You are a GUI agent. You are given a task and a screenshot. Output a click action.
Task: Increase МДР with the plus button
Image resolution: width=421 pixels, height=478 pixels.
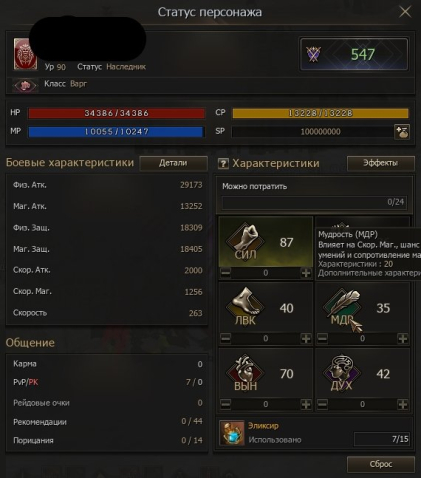point(403,339)
